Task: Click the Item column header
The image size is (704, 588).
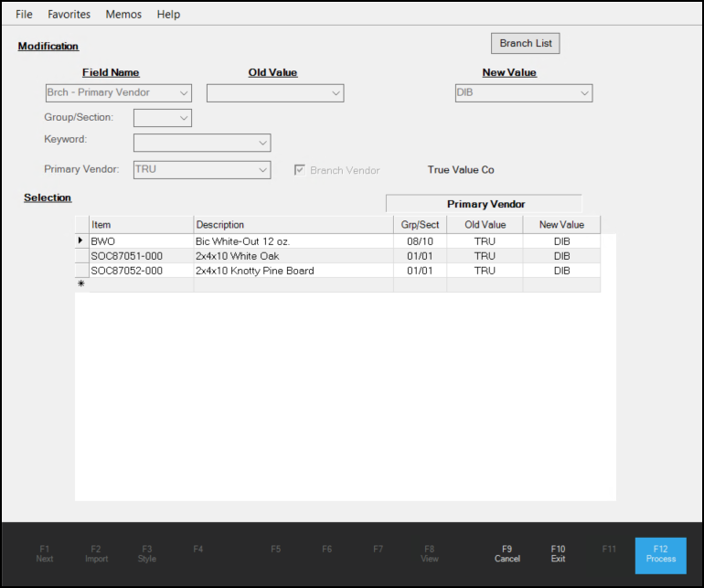Action: 142,225
